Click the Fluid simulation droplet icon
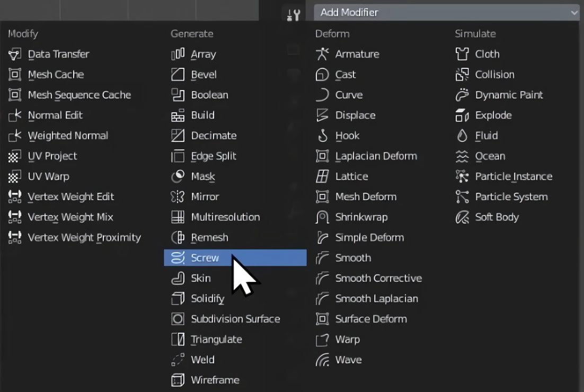This screenshot has width=584, height=392. click(462, 136)
